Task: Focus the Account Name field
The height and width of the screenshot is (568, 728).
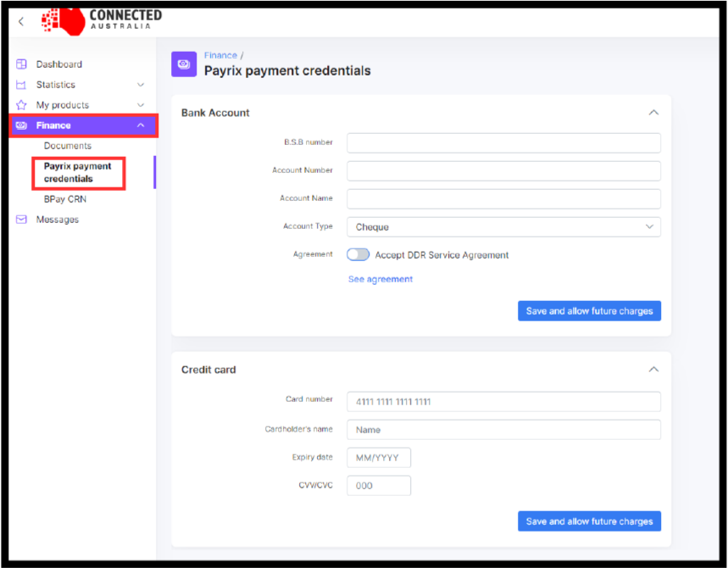Action: 503,198
